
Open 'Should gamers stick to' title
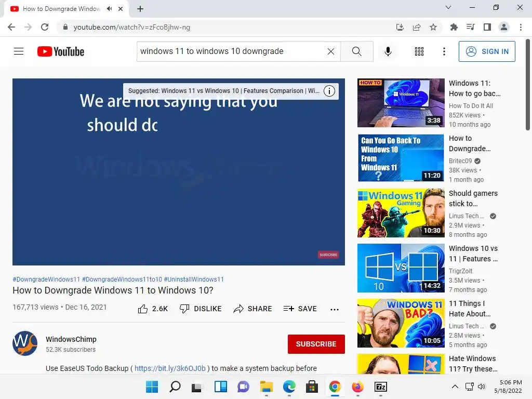(x=473, y=198)
